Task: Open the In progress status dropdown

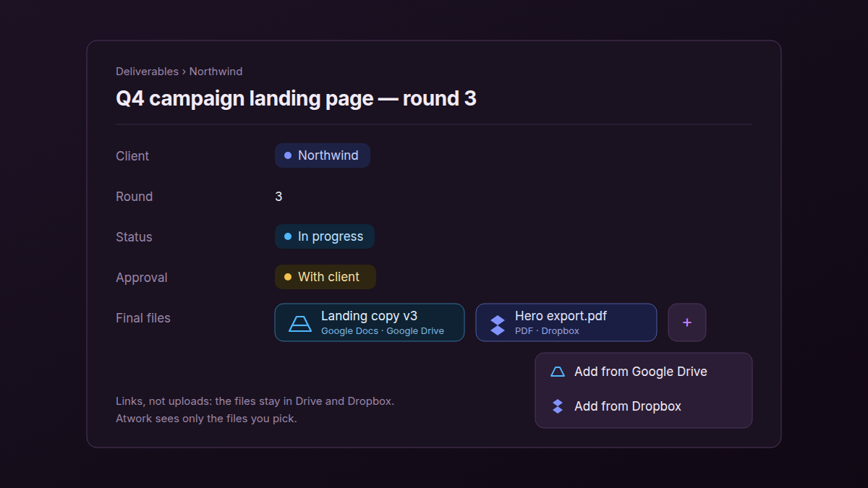Action: [x=325, y=236]
